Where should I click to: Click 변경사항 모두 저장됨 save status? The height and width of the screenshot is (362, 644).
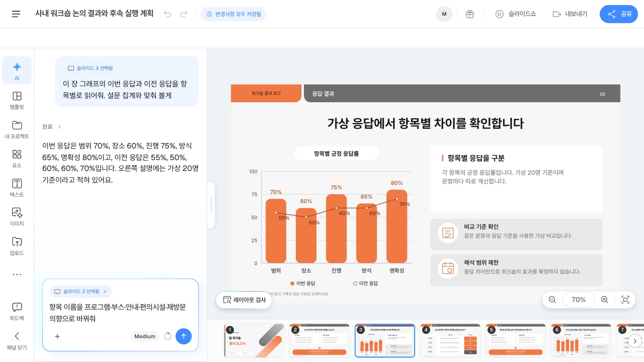coord(233,14)
